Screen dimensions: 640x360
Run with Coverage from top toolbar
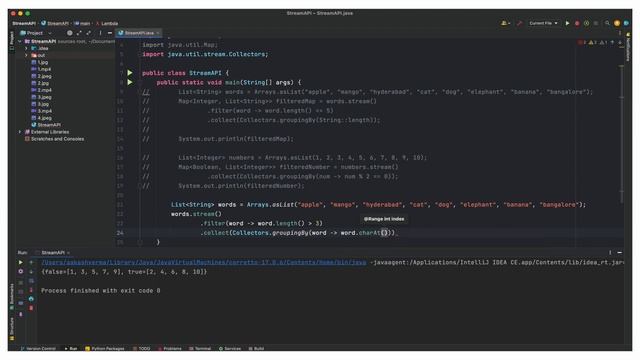(x=587, y=23)
